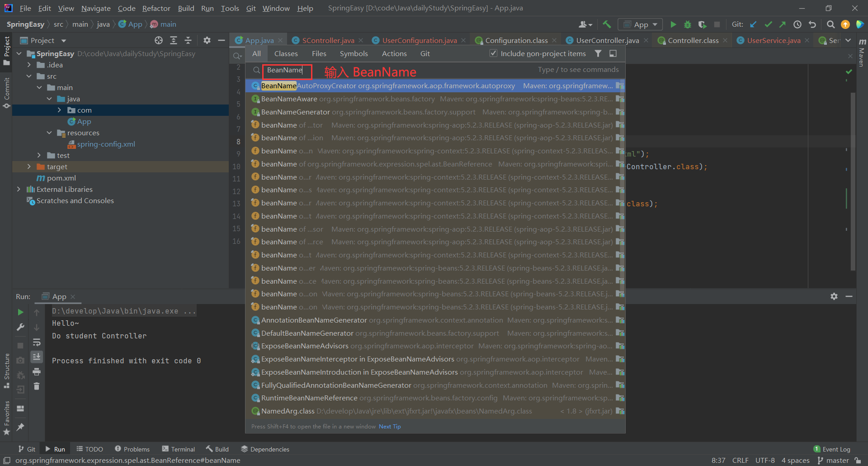
Task: Switch search to Actions tab
Action: (394, 53)
